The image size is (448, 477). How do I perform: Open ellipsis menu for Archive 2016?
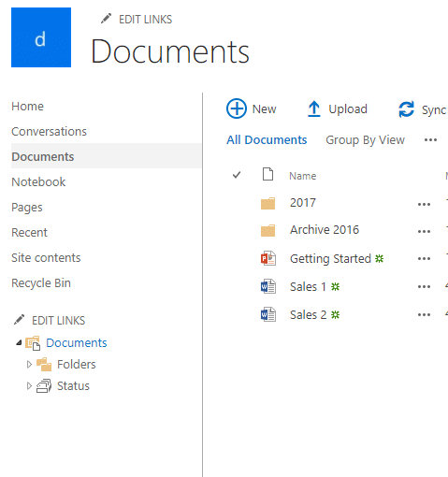(424, 232)
